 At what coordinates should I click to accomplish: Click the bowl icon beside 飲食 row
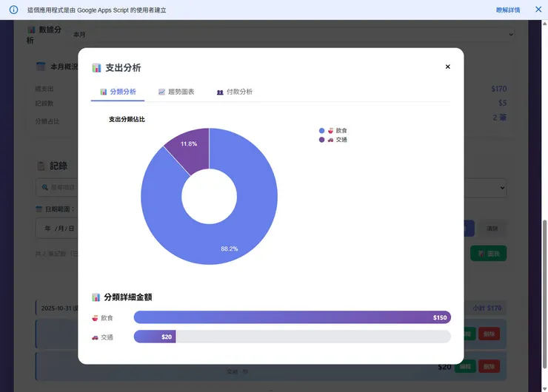95,318
